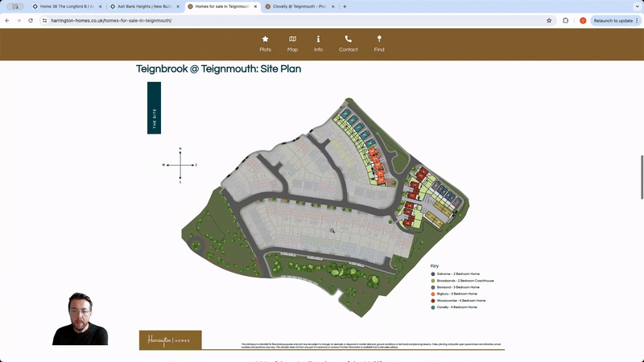Screen dimensions: 644x362
Task: Open the tab search dropdown arrow
Action: [634, 6]
